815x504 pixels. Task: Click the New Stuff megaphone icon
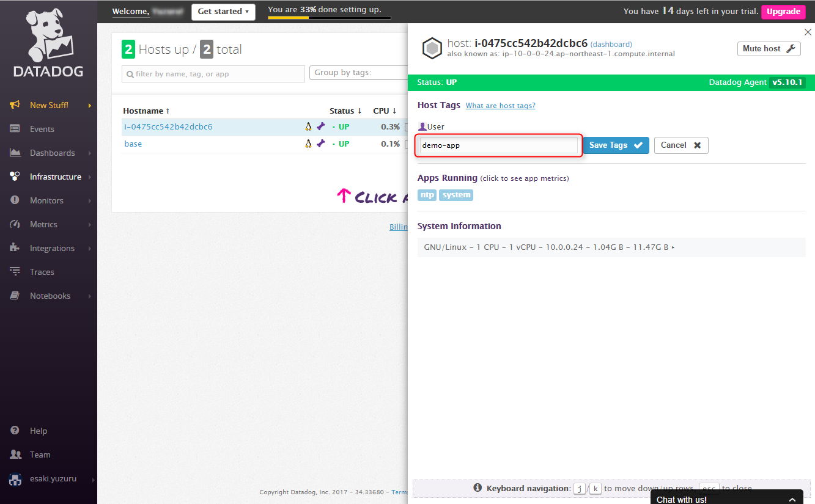click(x=15, y=105)
